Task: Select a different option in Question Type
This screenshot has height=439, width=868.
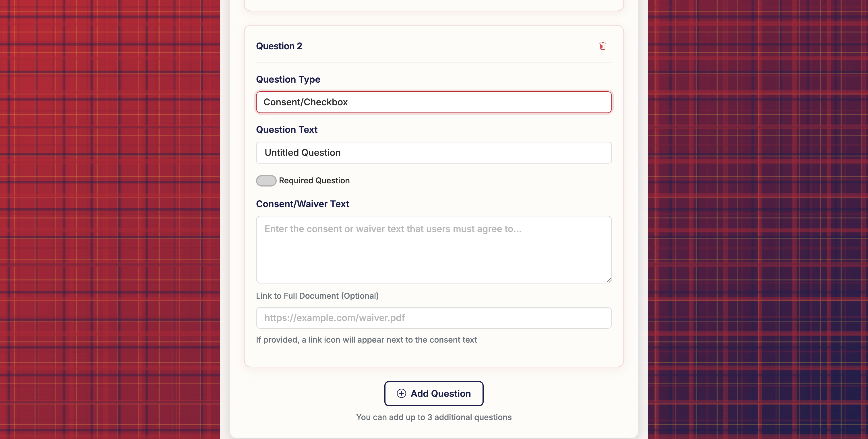Action: pos(434,102)
